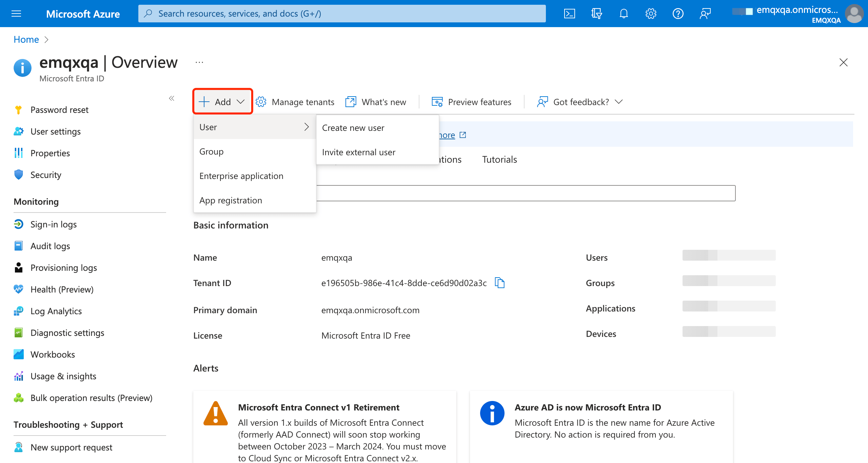868x463 pixels.
Task: Click the help question mark icon
Action: point(678,14)
